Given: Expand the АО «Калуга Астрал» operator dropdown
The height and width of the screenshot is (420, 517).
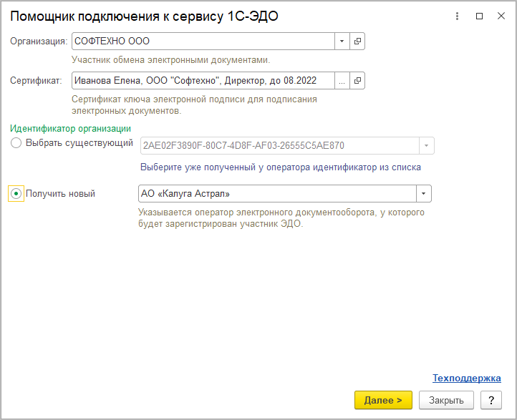Looking at the screenshot, I should (x=424, y=194).
